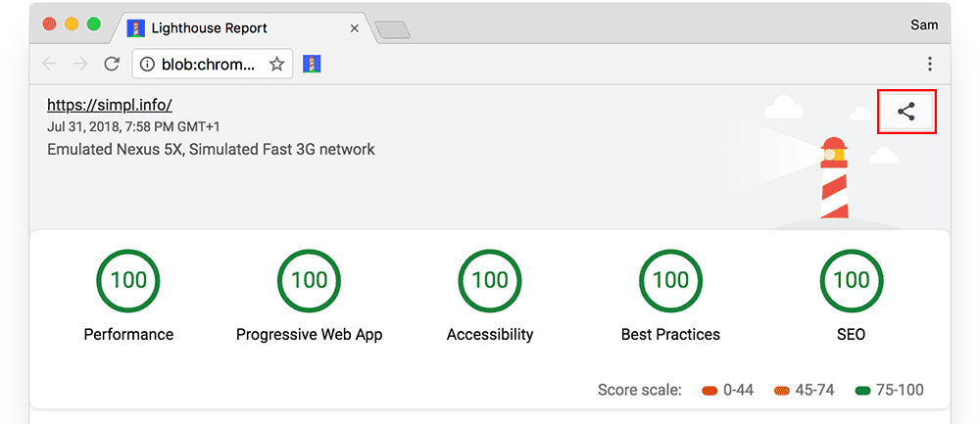Focus the address bar URL field
This screenshot has height=424, width=980.
tap(208, 64)
